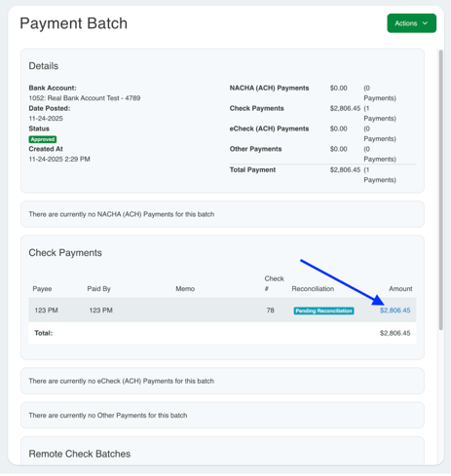The image size is (451, 476).
Task: Click the Check Payments section heading
Action: (65, 253)
